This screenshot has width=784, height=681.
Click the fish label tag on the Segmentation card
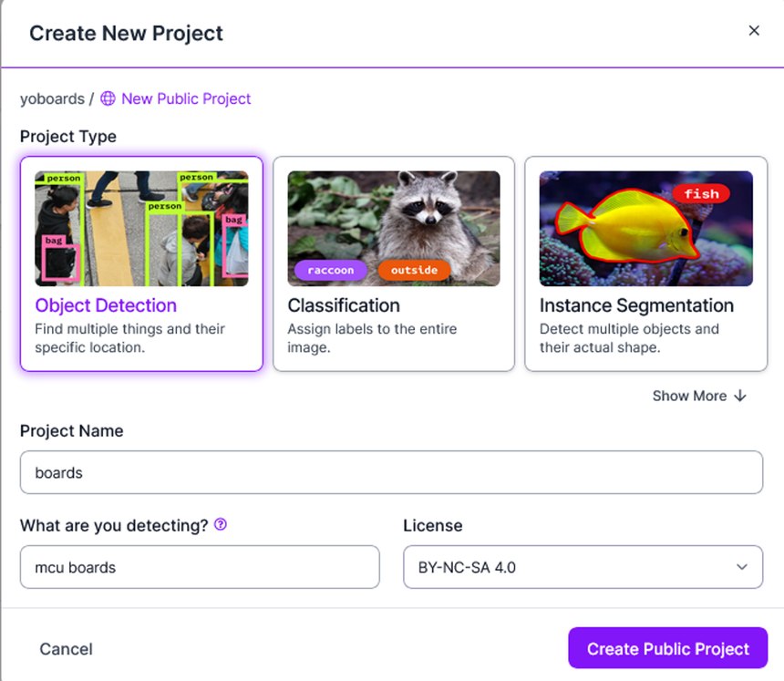703,193
